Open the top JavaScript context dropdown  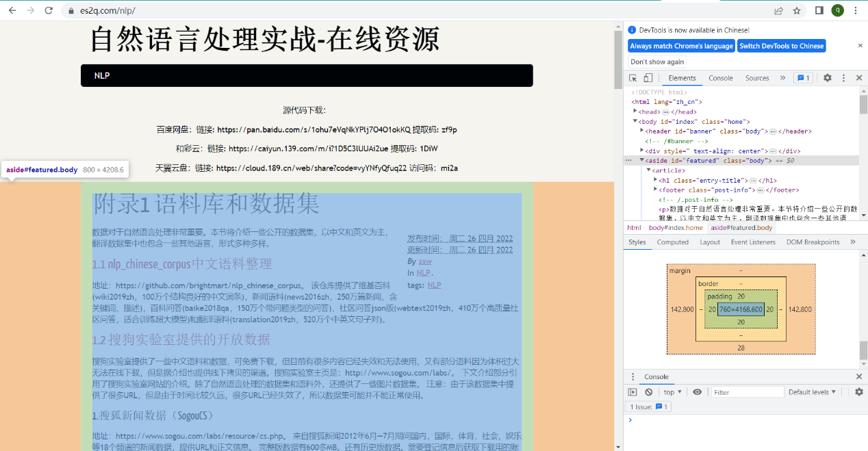point(672,392)
